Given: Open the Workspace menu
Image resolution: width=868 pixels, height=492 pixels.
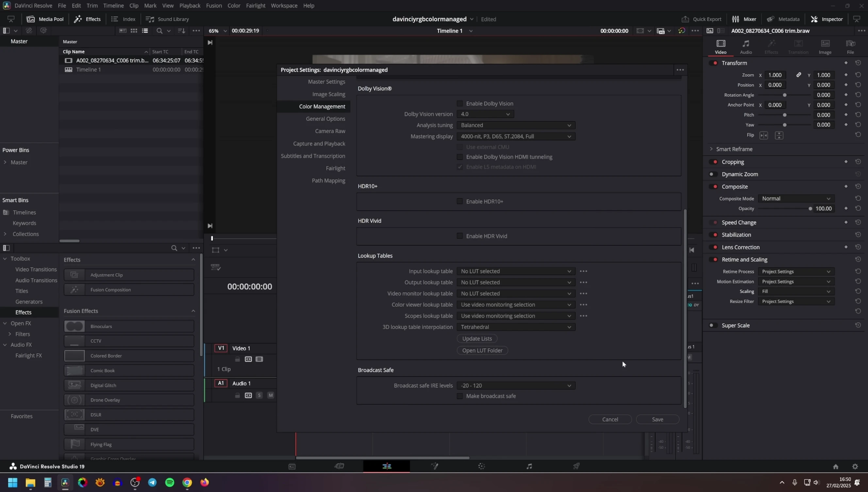Looking at the screenshot, I should (284, 6).
